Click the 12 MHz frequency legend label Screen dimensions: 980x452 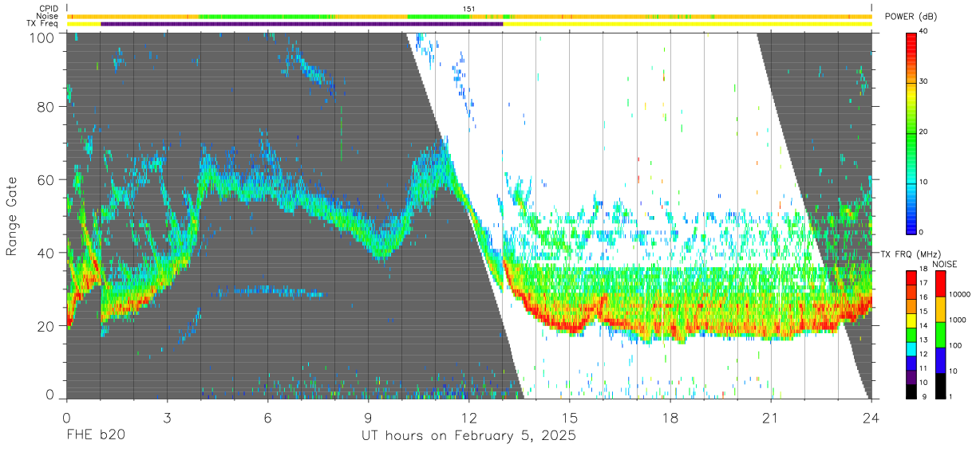[925, 354]
